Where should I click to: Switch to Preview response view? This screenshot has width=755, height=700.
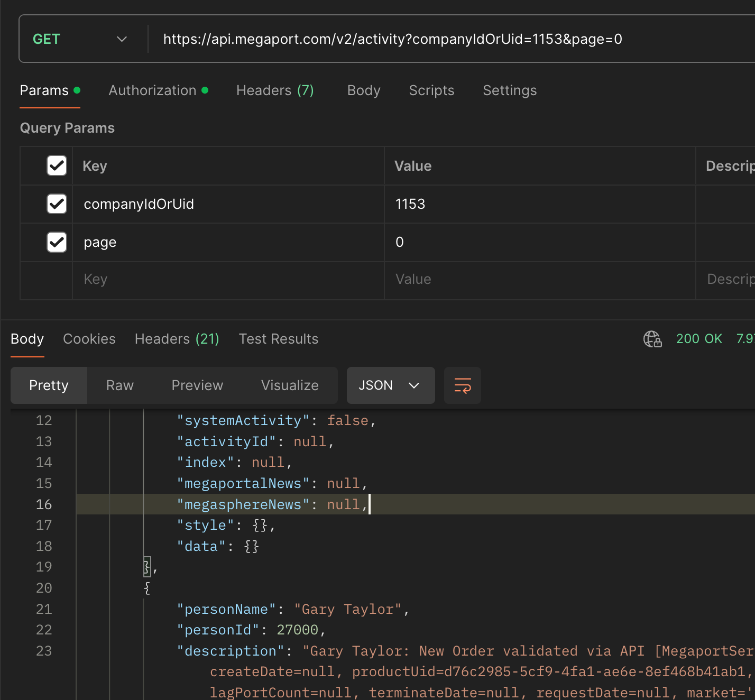[x=197, y=385]
